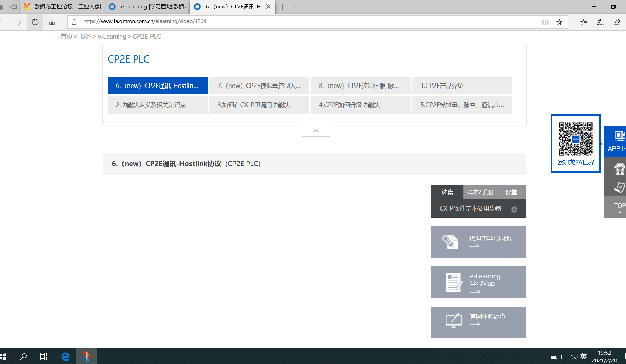Collapse the CP2E PLC course list chevron
This screenshot has height=364, width=626.
(316, 131)
